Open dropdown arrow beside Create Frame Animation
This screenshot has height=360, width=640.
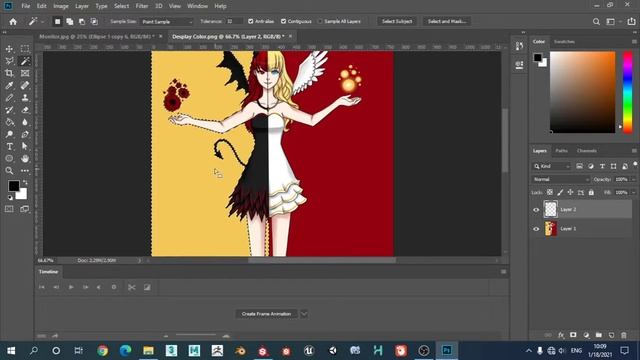[x=304, y=314]
